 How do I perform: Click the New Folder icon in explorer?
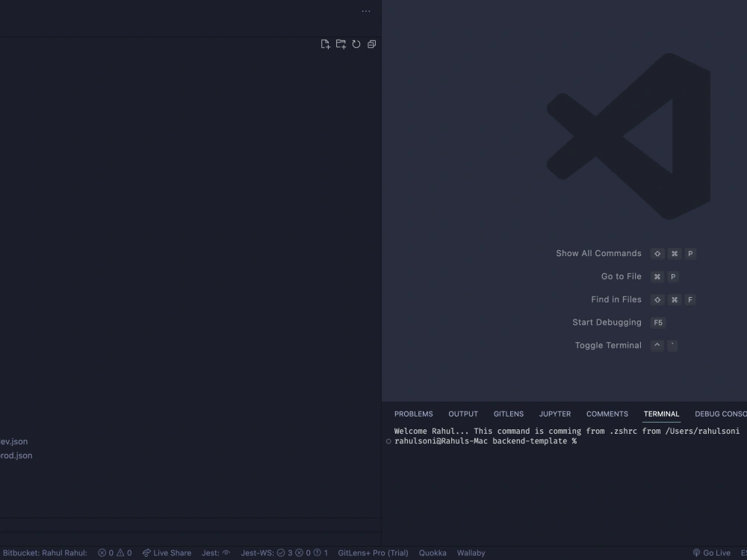click(x=341, y=44)
